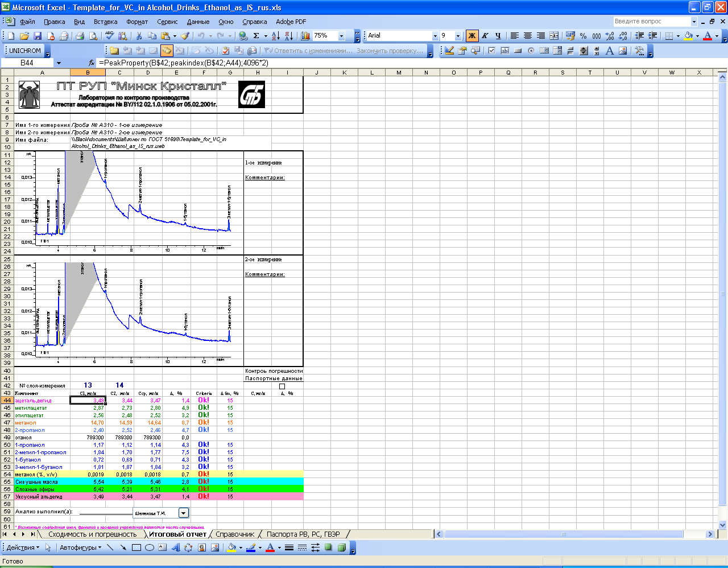Image resolution: width=728 pixels, height=568 pixels.
Task: Click the Print icon
Action: coord(80,36)
